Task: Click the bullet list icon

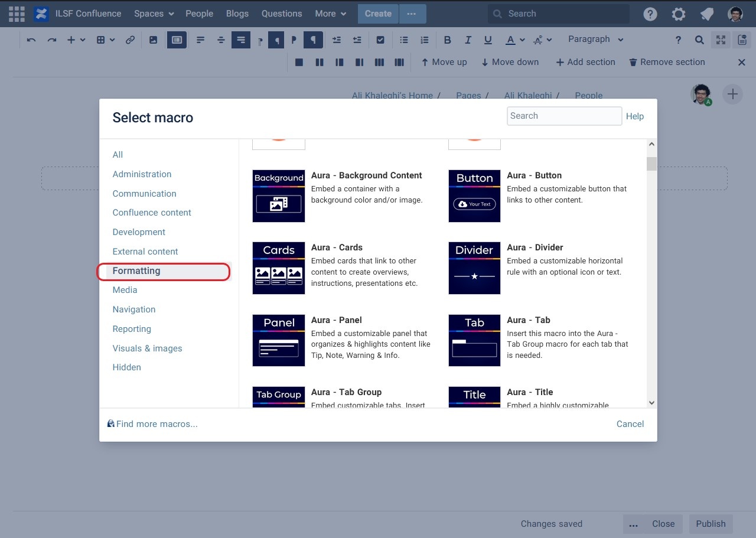Action: click(x=404, y=40)
